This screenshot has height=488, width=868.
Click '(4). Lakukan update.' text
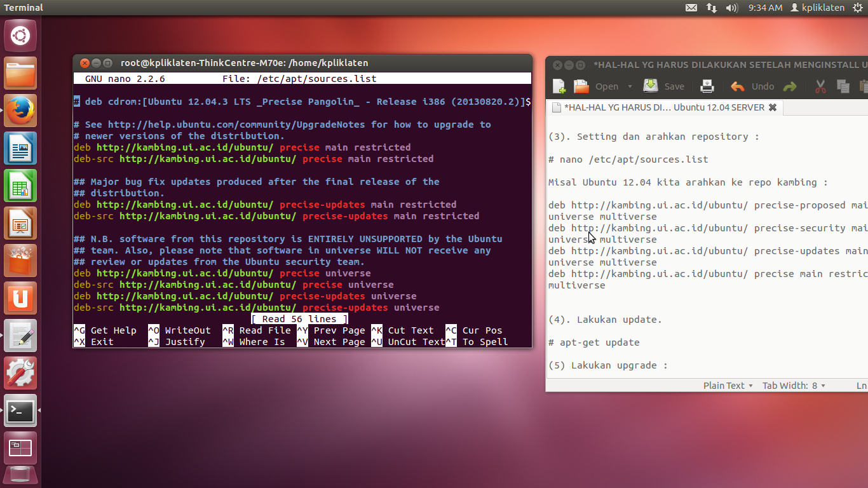pyautogui.click(x=605, y=320)
